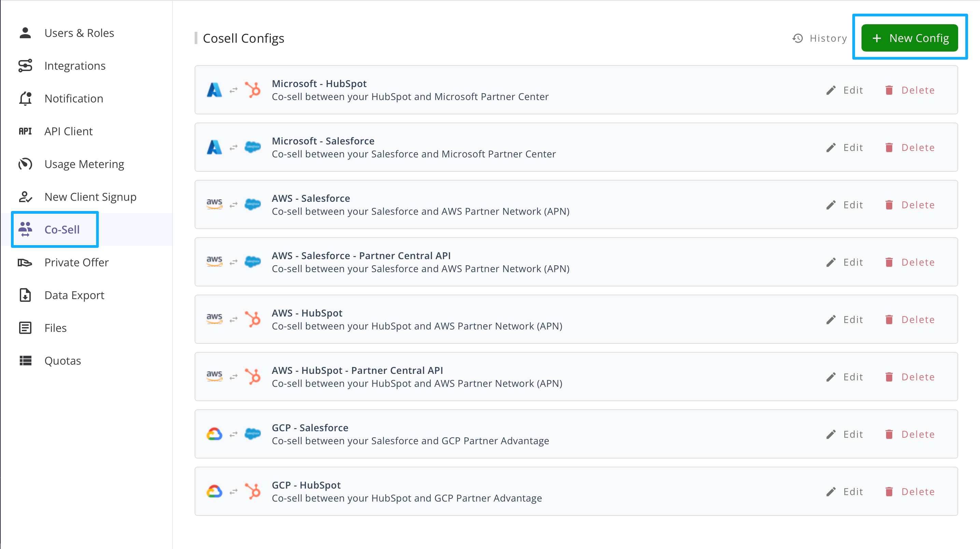The height and width of the screenshot is (549, 980).
Task: Select the Usage Metering gauge icon
Action: point(25,164)
